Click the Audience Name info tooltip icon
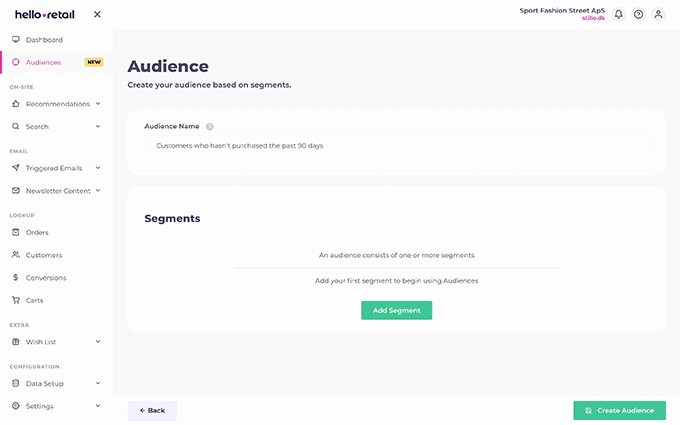Screen dimensions: 680x425 click(209, 127)
